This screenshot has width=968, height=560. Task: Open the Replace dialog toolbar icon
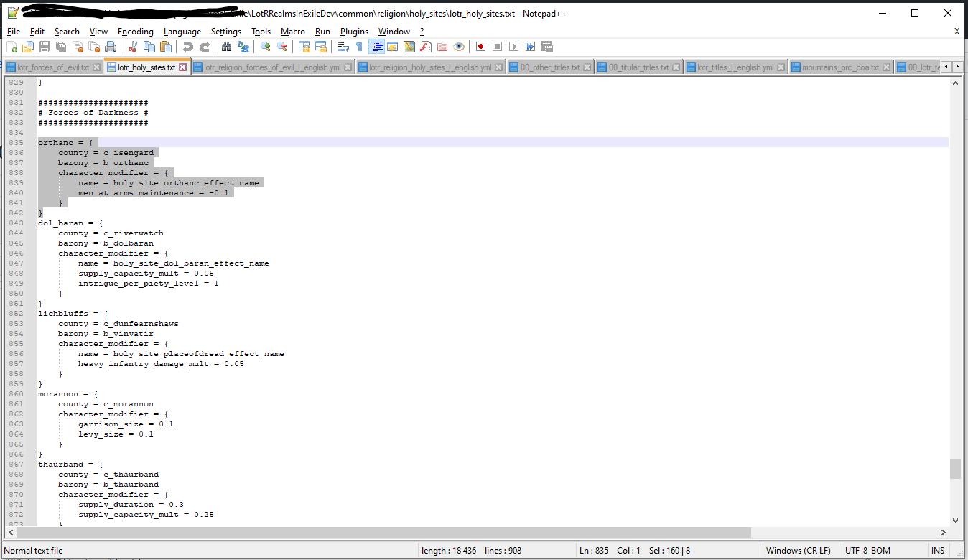243,47
